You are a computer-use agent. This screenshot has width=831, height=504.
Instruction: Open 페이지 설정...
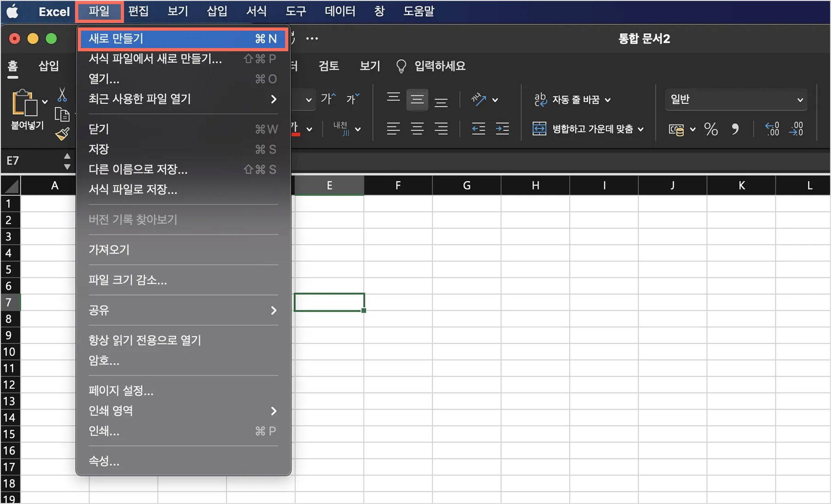point(183,390)
